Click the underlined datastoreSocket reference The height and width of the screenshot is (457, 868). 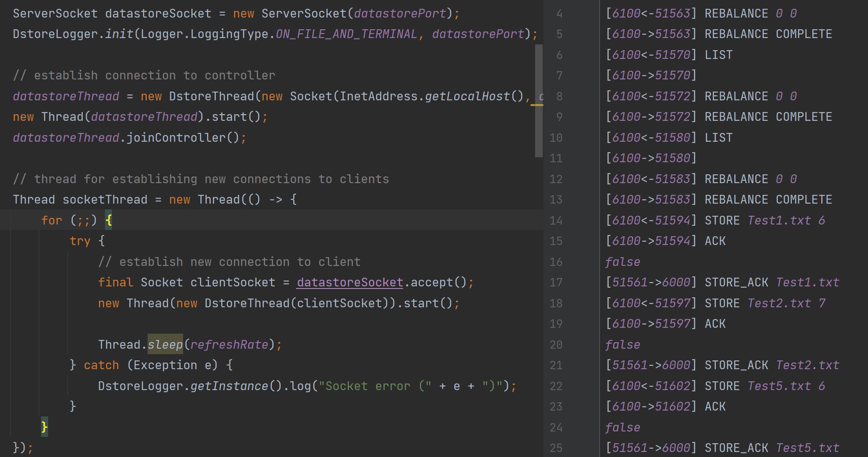pos(350,283)
